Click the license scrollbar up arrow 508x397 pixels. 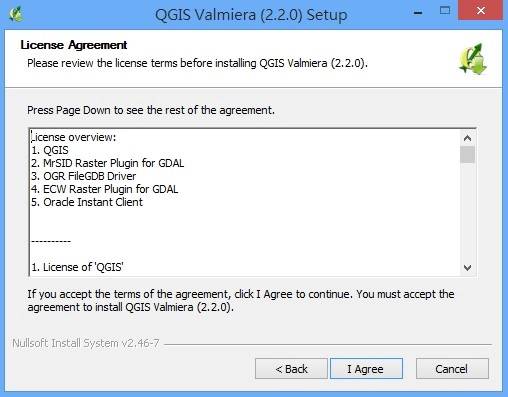pos(467,138)
